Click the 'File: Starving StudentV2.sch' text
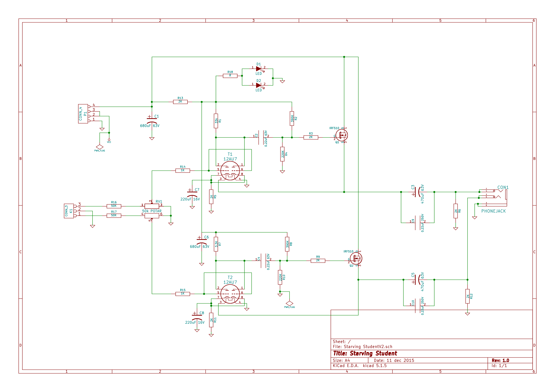The height and width of the screenshot is (392, 555). click(363, 347)
